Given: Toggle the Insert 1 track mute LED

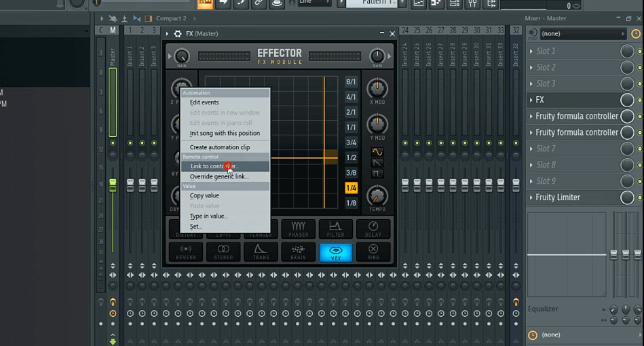Looking at the screenshot, I should [x=130, y=143].
